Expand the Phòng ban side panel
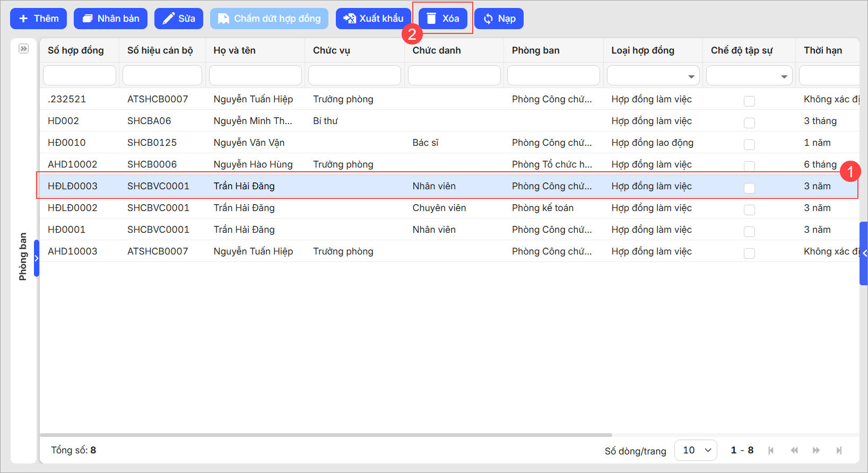The image size is (868, 473). tap(23, 49)
